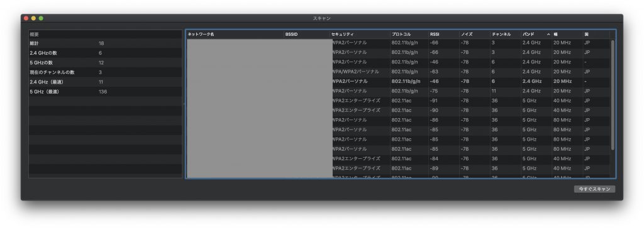Click the bold 20 MHz width cell

pos(562,81)
